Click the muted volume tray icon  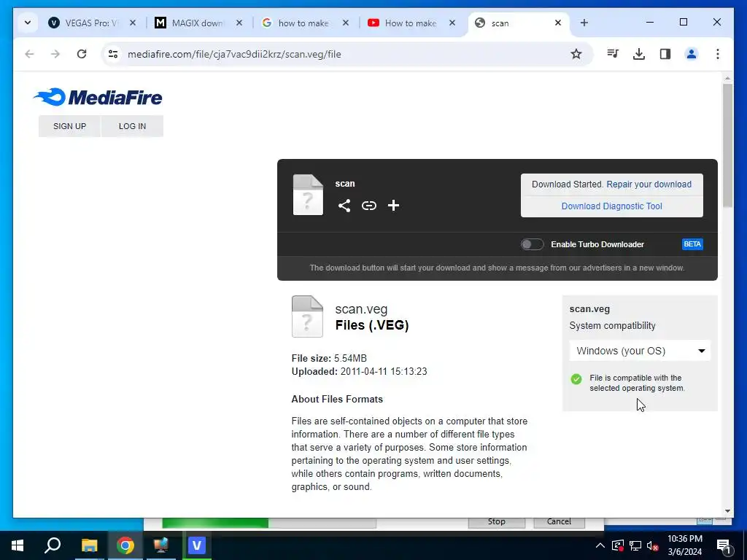[653, 545]
